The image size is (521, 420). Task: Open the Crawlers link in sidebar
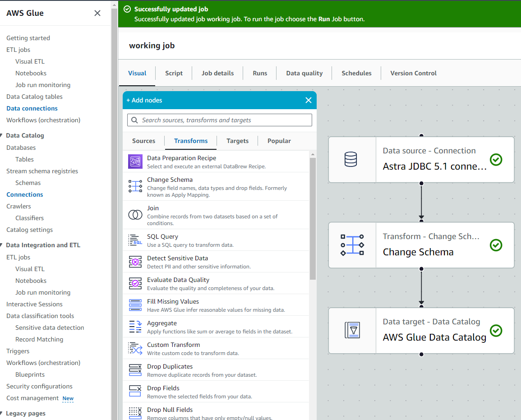pos(18,206)
